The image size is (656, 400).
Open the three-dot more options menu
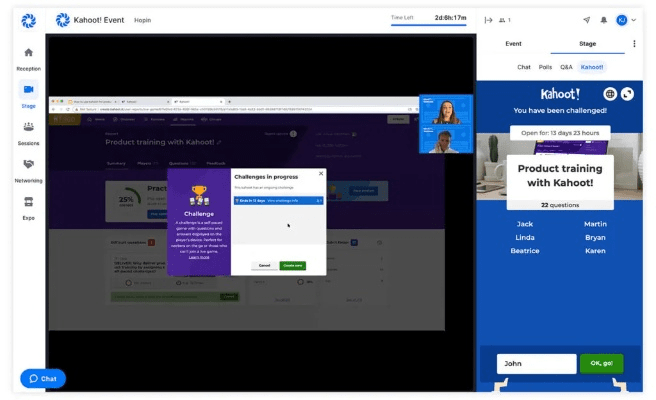[634, 44]
